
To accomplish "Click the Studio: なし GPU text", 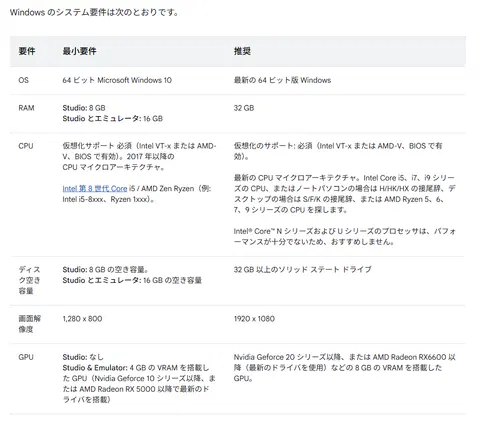I will coord(83,357).
